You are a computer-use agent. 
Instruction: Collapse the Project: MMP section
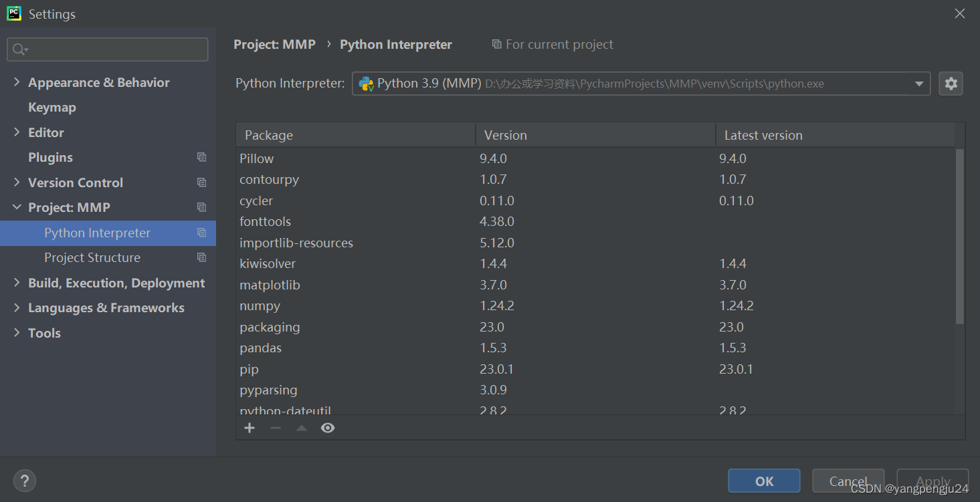click(x=17, y=207)
